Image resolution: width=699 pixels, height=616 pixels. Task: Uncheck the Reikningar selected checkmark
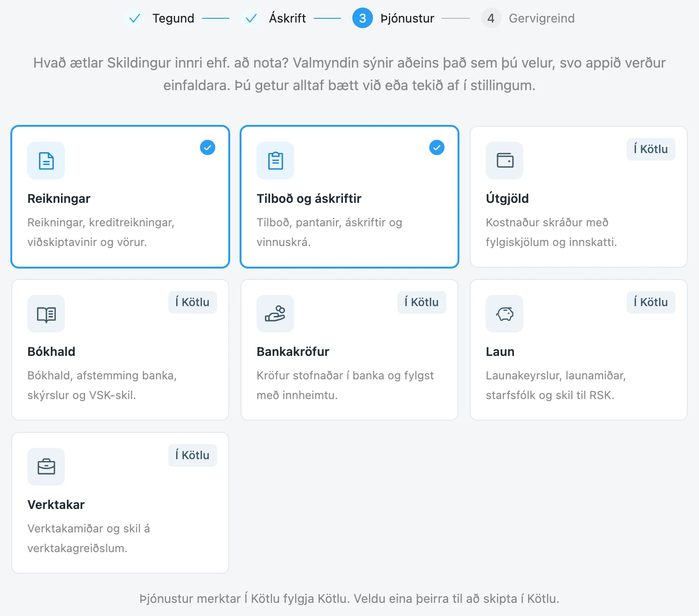tap(208, 147)
